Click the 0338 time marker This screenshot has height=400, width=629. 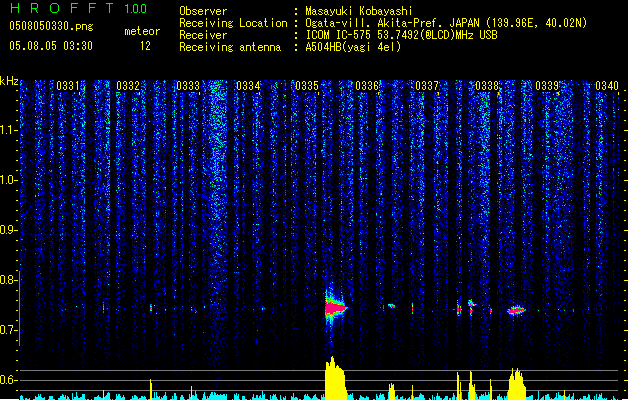coord(487,85)
